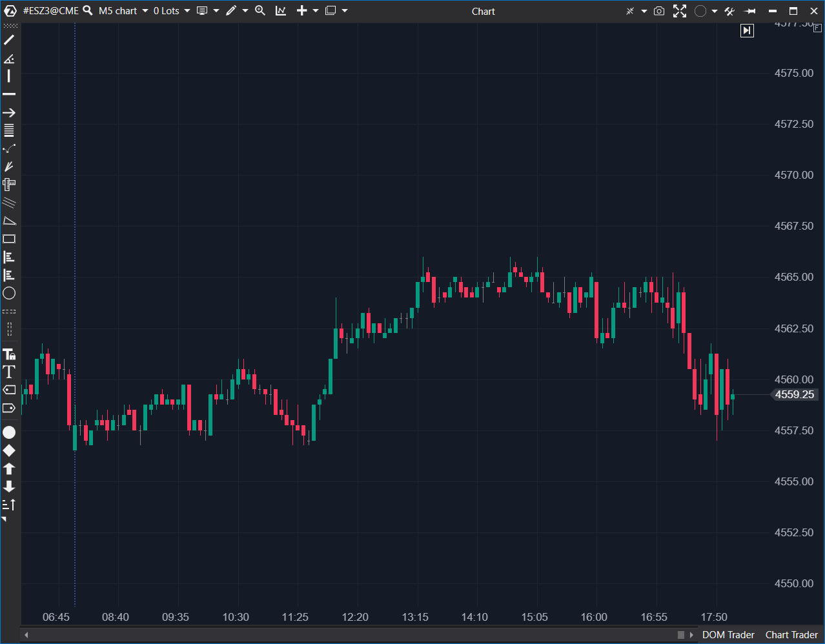Open the Chart Trader tab
The image size is (825, 644).
tap(791, 635)
